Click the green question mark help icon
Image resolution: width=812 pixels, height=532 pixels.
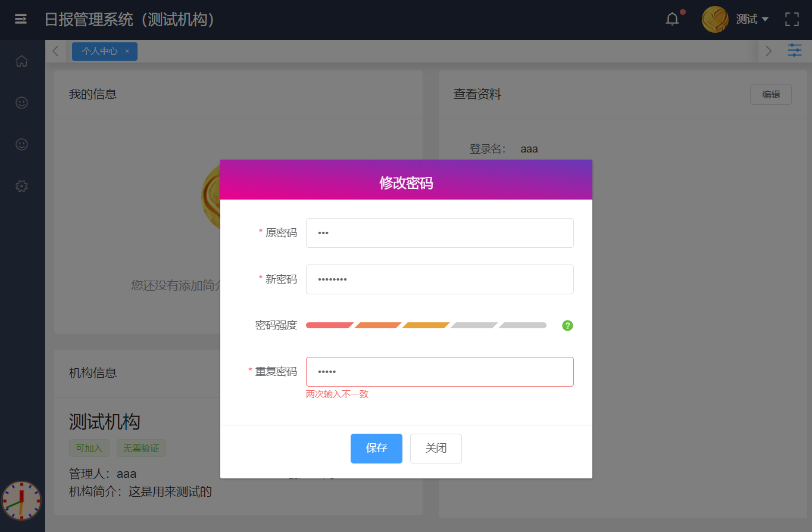point(567,325)
